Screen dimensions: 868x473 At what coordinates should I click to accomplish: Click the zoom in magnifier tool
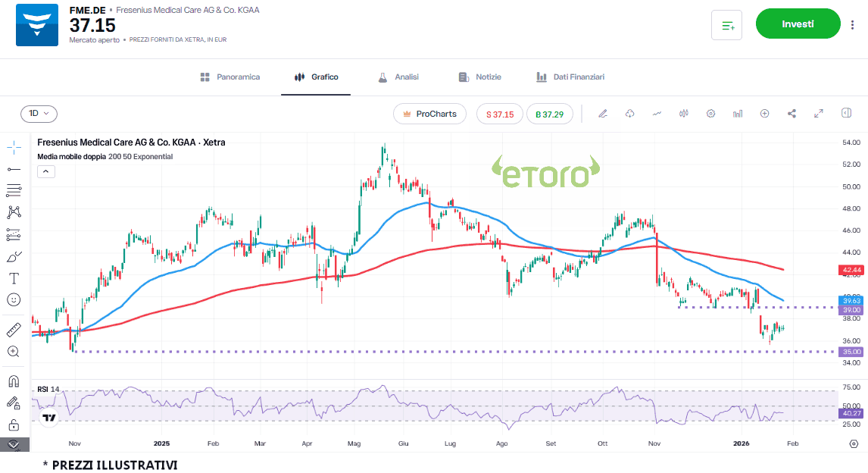[x=14, y=352]
